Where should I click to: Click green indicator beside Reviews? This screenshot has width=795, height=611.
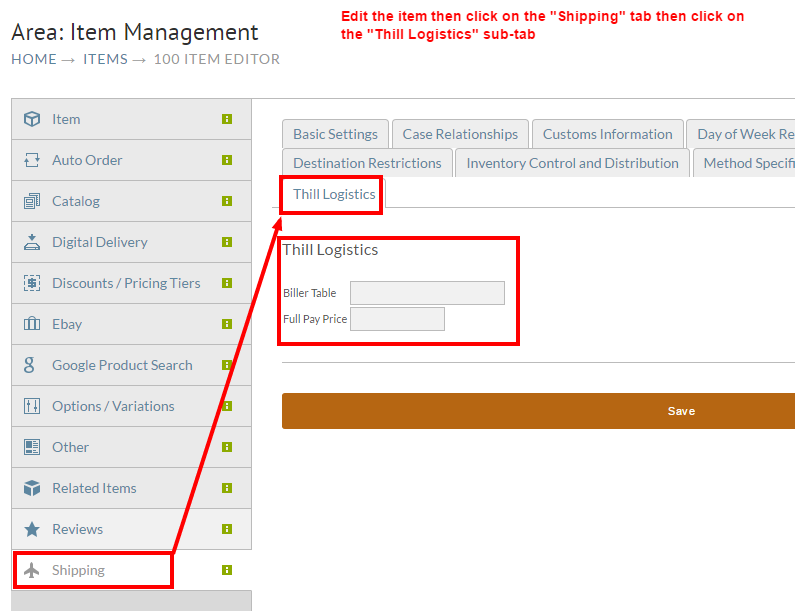tap(227, 529)
